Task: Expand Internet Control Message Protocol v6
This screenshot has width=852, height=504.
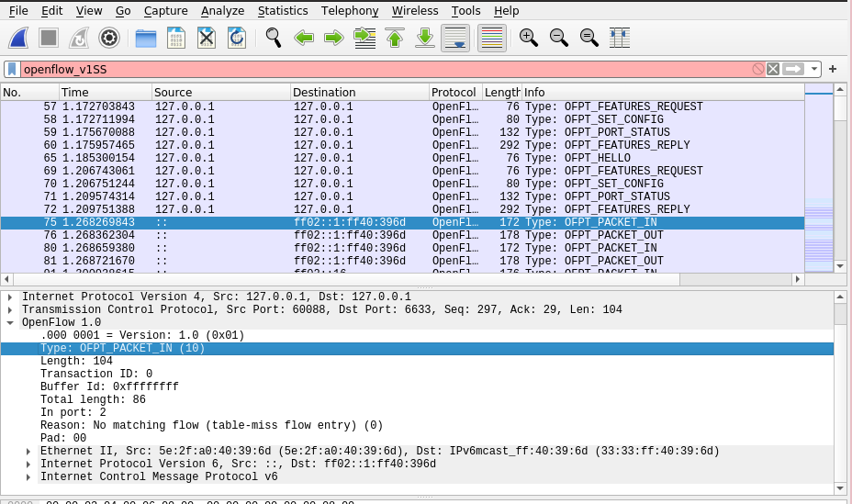Action: (x=28, y=476)
